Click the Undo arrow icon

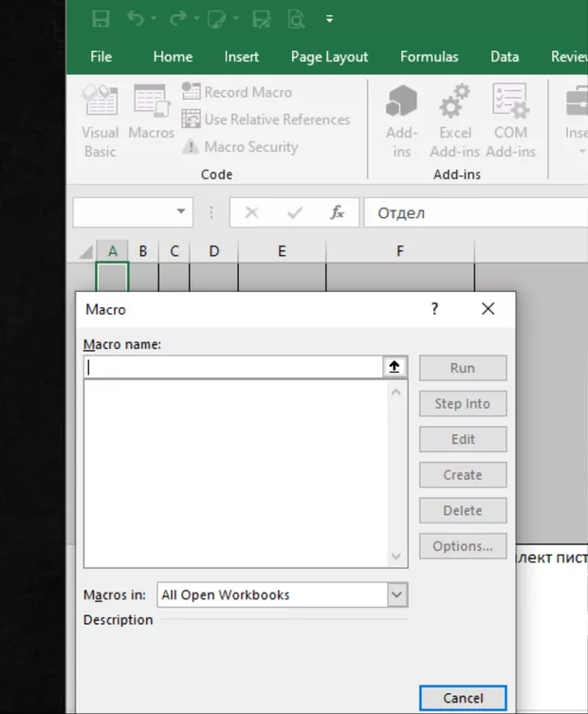135,18
